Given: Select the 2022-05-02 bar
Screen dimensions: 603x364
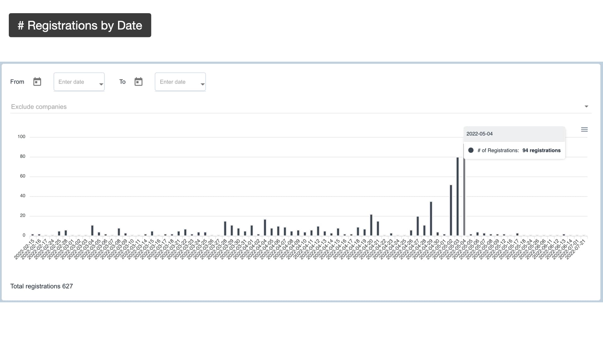Looking at the screenshot, I should coord(451,210).
